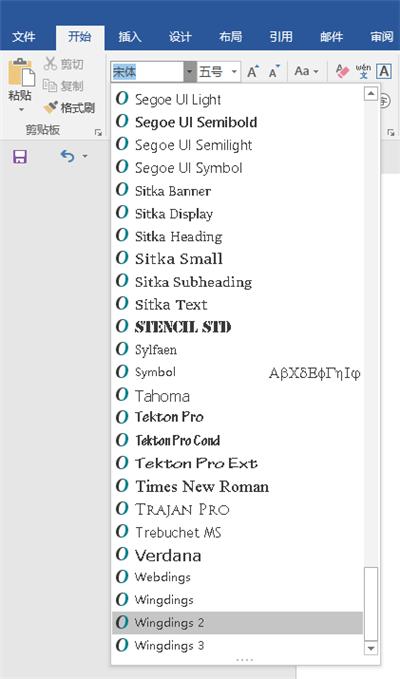
Task: Click the Grow Font icon
Action: click(253, 71)
